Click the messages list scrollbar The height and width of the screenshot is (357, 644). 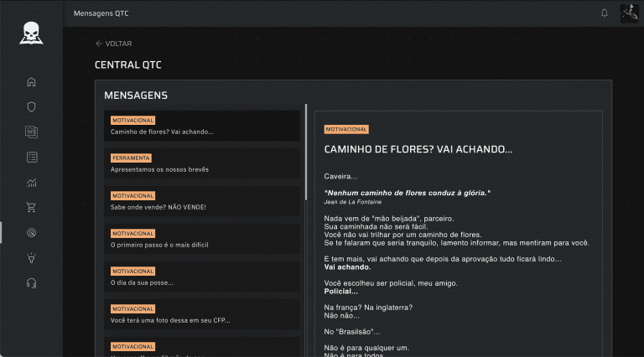tap(306, 151)
